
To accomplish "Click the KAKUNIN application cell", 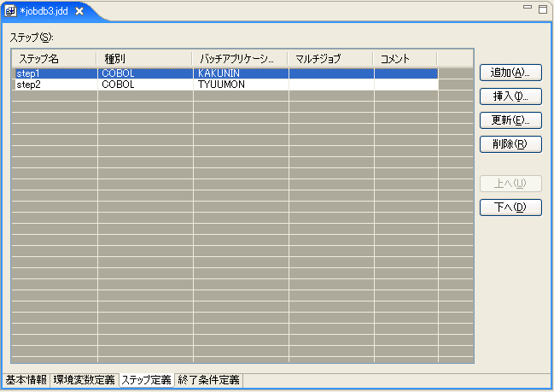I will click(x=241, y=73).
